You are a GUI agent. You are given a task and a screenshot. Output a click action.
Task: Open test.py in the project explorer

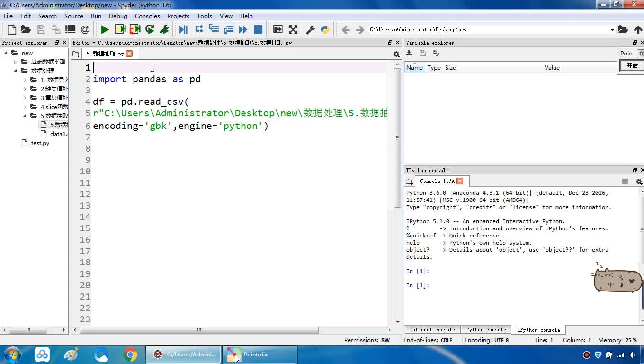[x=40, y=143]
